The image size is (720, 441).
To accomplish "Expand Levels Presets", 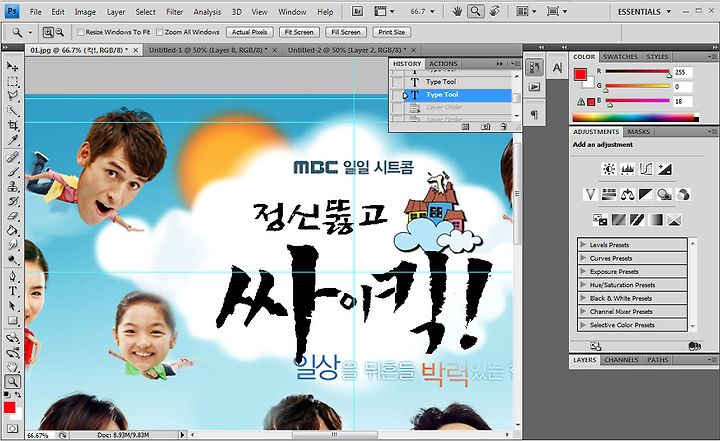I will (x=583, y=244).
